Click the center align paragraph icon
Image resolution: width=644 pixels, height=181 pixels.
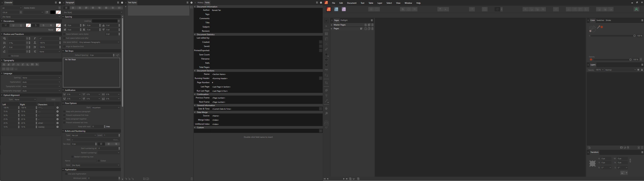click(73, 8)
